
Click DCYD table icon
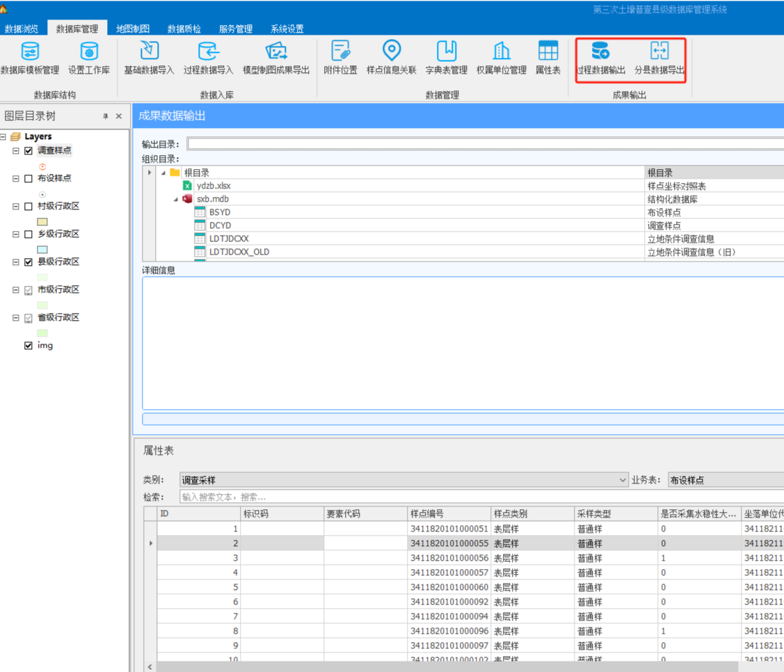pos(200,225)
